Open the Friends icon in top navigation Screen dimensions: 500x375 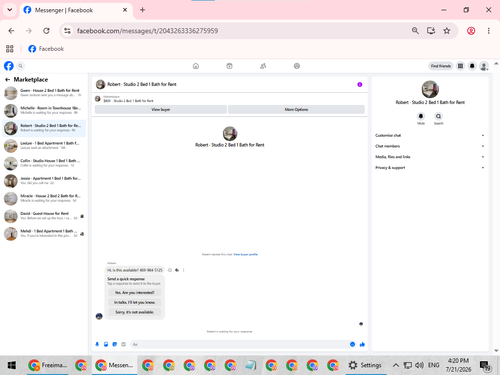(263, 66)
